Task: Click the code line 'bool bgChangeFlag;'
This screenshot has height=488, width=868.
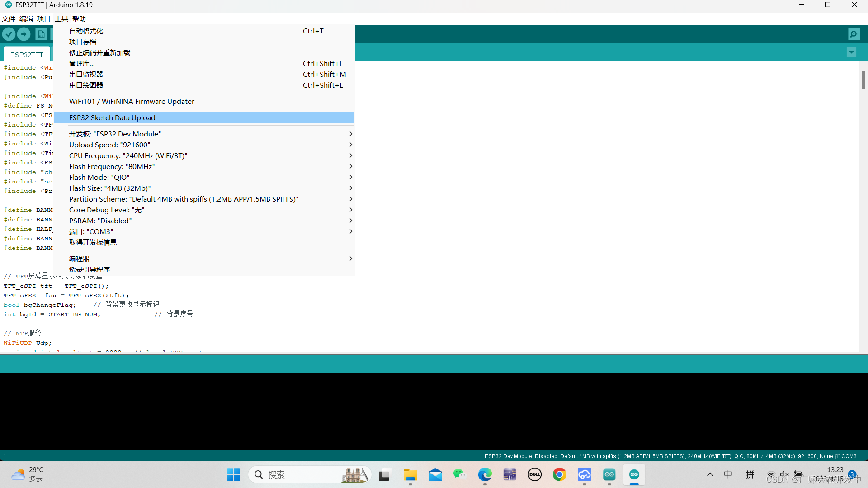Action: point(40,305)
